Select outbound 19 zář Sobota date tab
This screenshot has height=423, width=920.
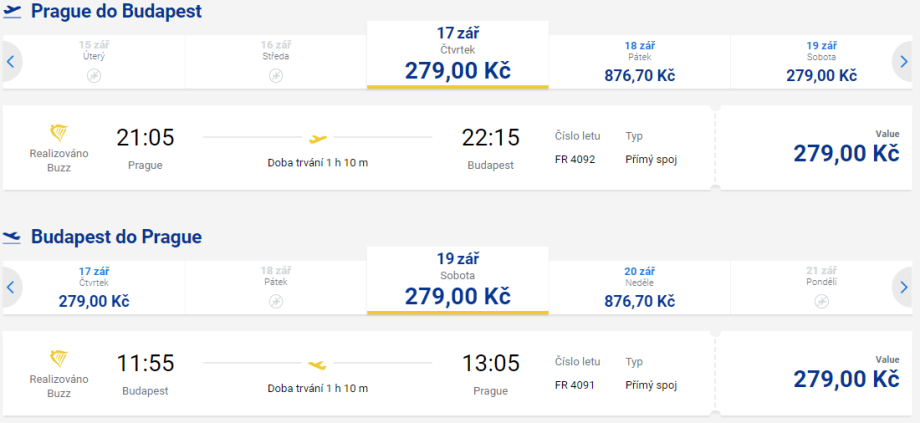coord(821,62)
